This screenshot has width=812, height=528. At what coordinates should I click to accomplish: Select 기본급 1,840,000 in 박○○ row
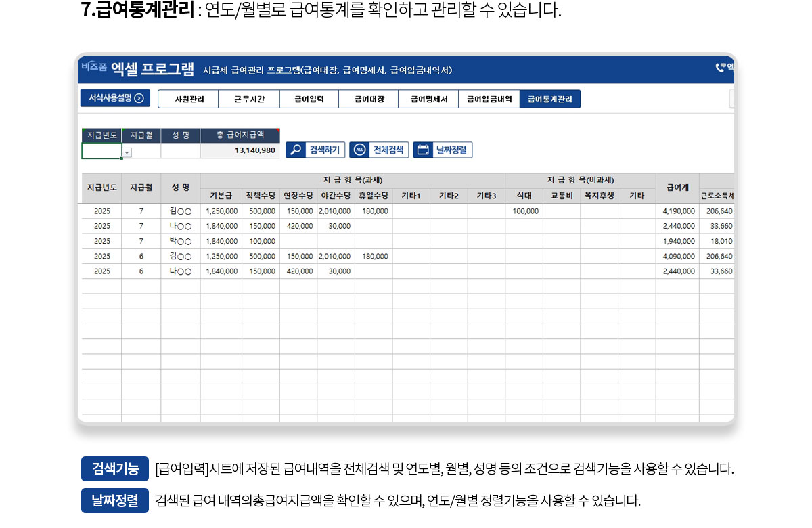(221, 241)
